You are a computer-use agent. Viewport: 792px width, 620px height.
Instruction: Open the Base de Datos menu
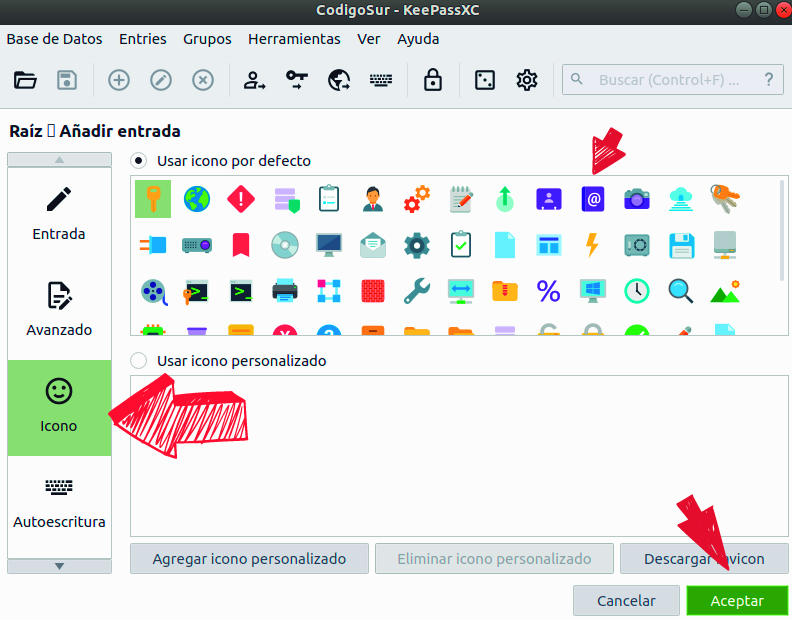[55, 39]
